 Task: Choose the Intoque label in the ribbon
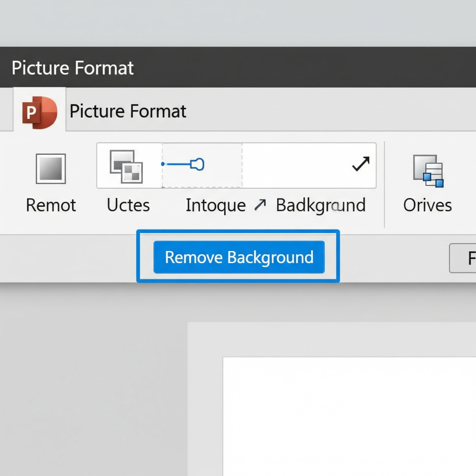[x=216, y=205]
